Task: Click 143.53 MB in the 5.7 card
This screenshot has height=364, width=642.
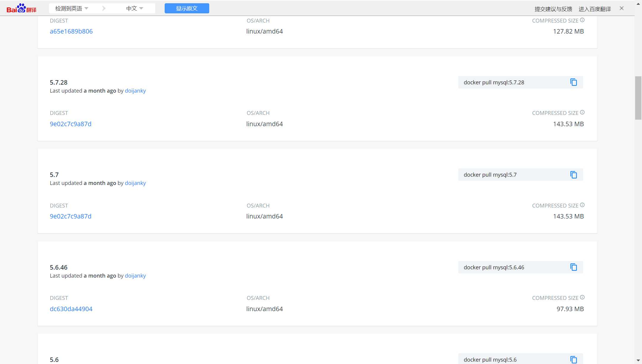Action: click(x=568, y=216)
